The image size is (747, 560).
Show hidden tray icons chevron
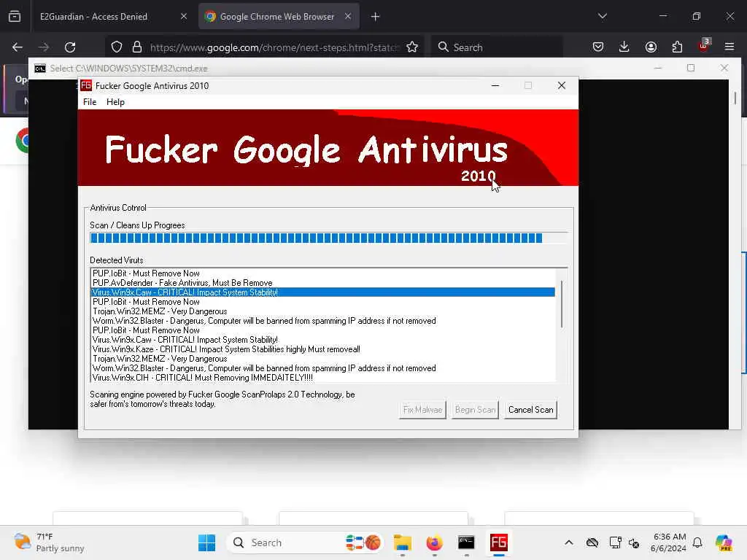tap(569, 542)
